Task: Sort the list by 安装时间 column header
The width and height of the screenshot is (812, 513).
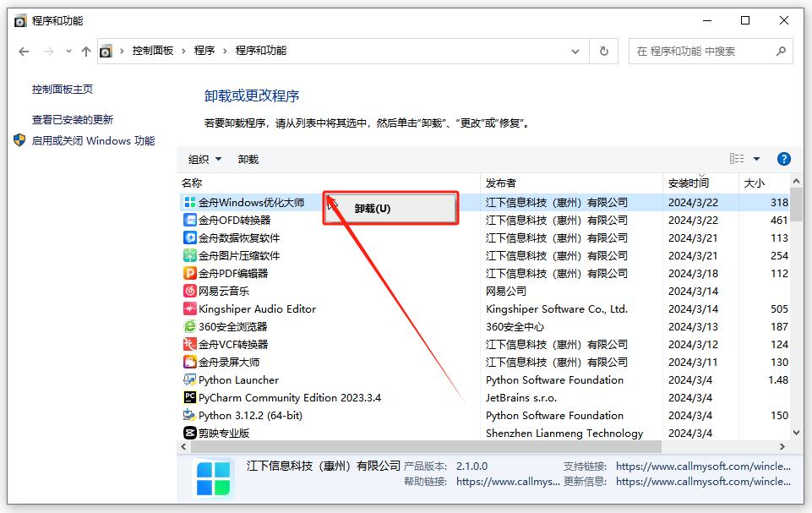Action: (689, 183)
